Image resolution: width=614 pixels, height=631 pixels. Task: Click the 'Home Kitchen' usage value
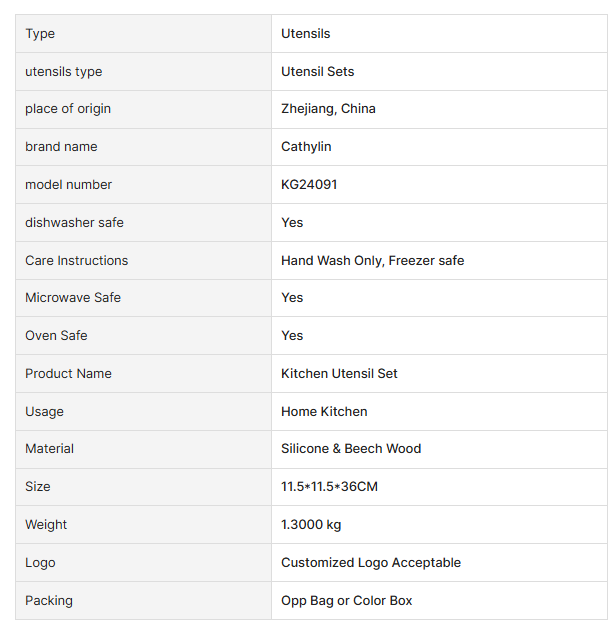(324, 412)
